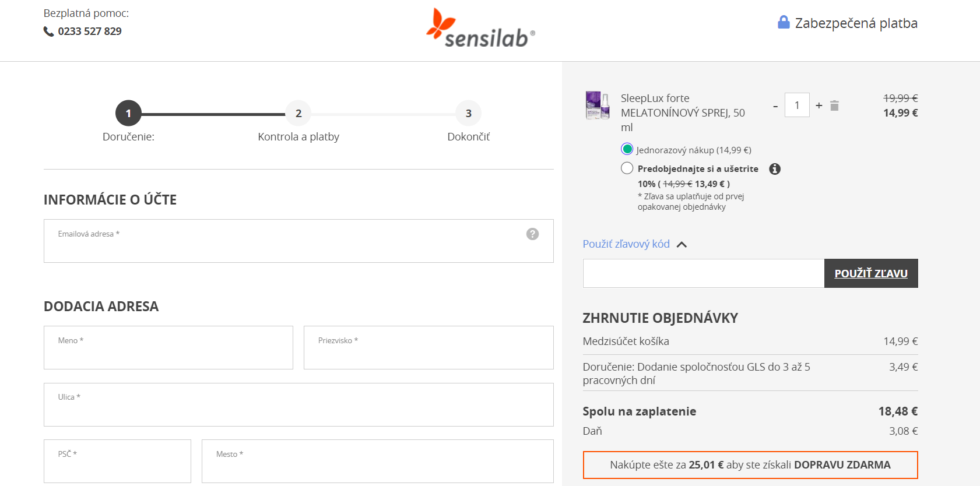The image size is (980, 486).
Task: Click the Sensilab logo
Action: [x=480, y=28]
